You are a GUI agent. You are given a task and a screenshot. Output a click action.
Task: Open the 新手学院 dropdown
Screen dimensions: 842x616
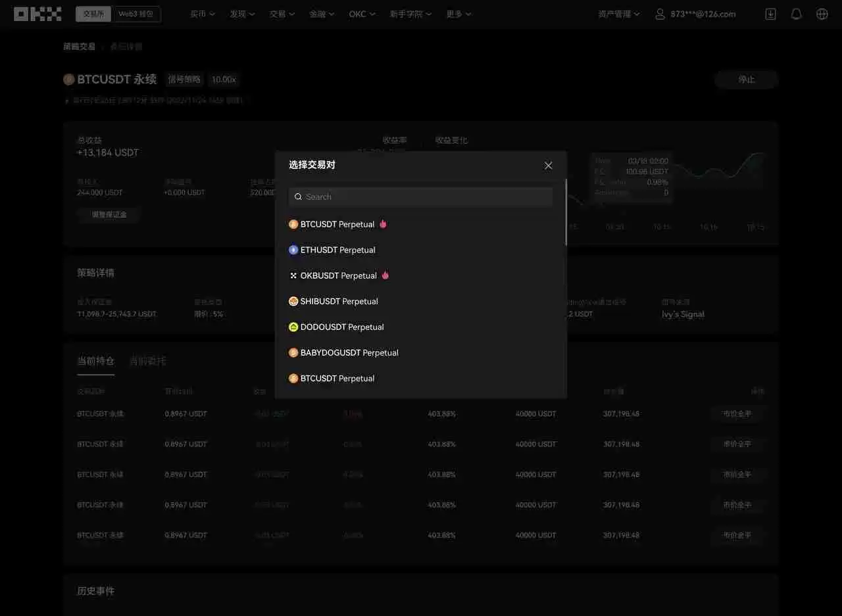point(410,13)
